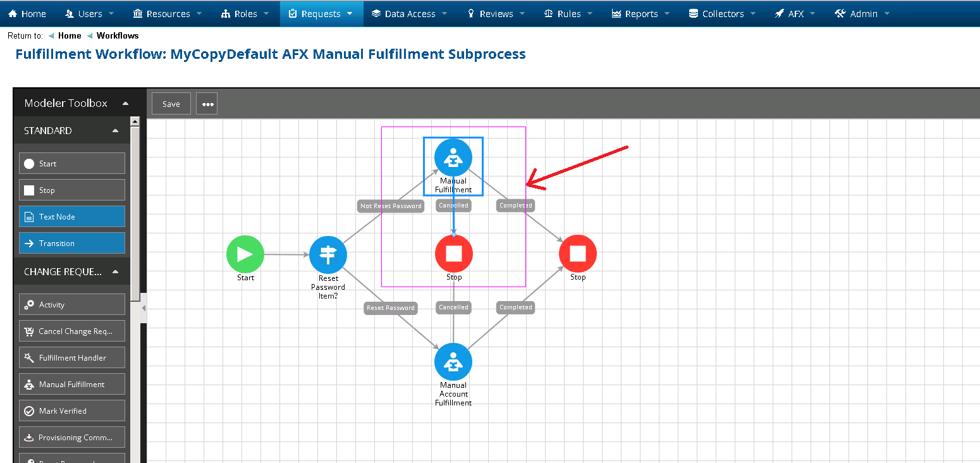Select the Manual Fulfillment node on canvas
Image resolution: width=980 pixels, height=463 pixels.
click(x=453, y=157)
